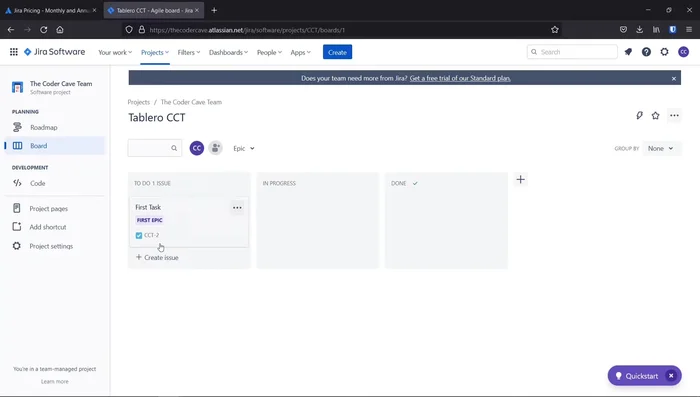Click the Add shortcut icon
The image size is (700, 397).
point(17,226)
